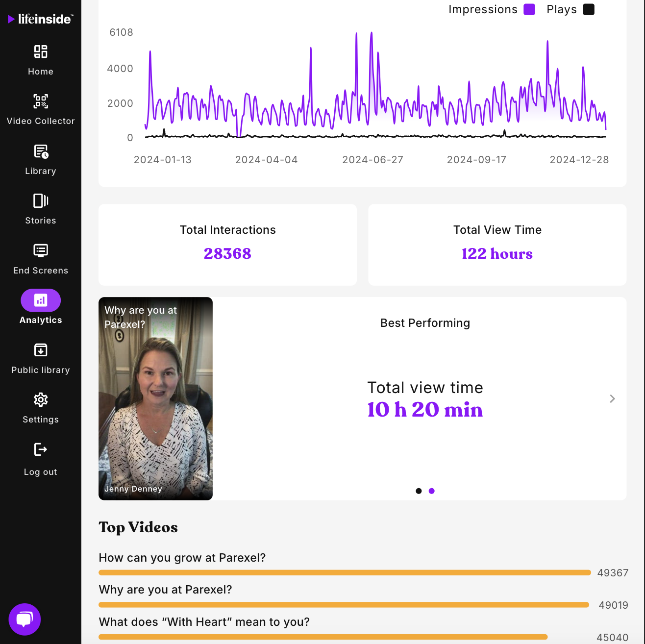Image resolution: width=645 pixels, height=644 pixels.
Task: Open the Video Collector icon
Action: pyautogui.click(x=41, y=101)
